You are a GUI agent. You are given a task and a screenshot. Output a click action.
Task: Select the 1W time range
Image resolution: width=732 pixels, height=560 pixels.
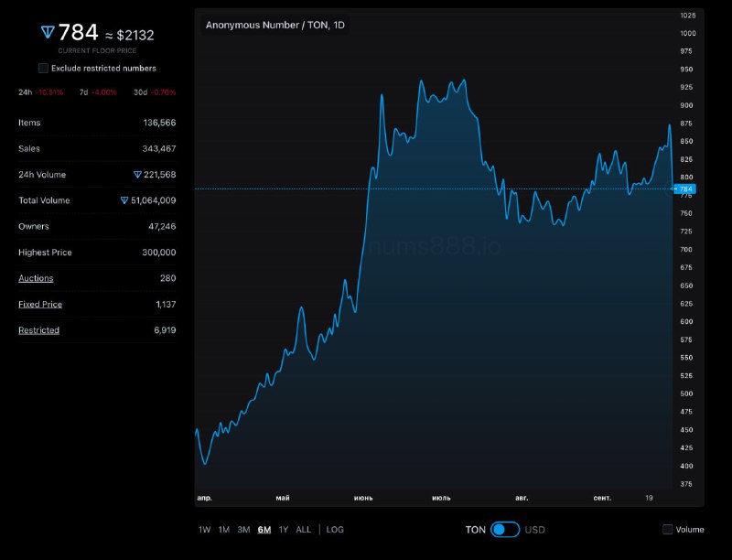point(204,530)
